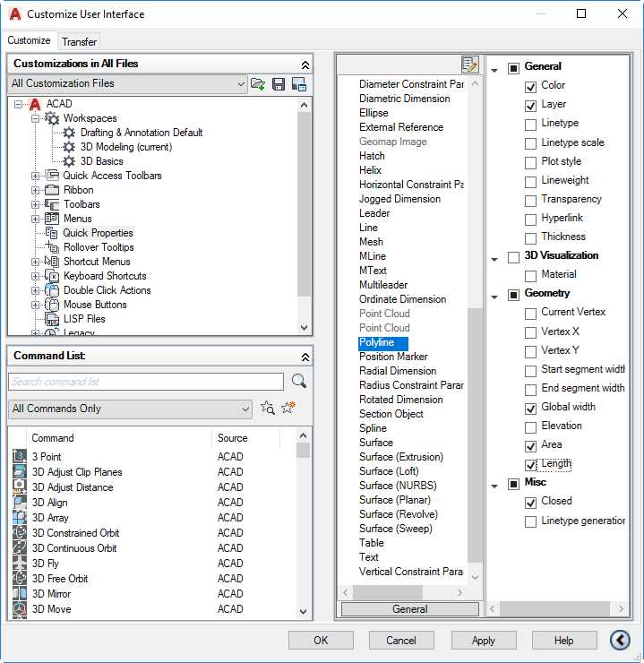Click the General button below object list

pos(410,609)
